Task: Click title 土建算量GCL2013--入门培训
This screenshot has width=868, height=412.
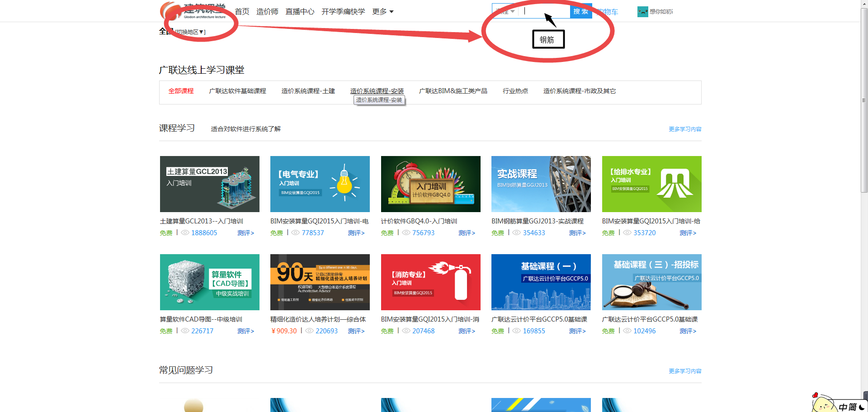Action: (201, 221)
